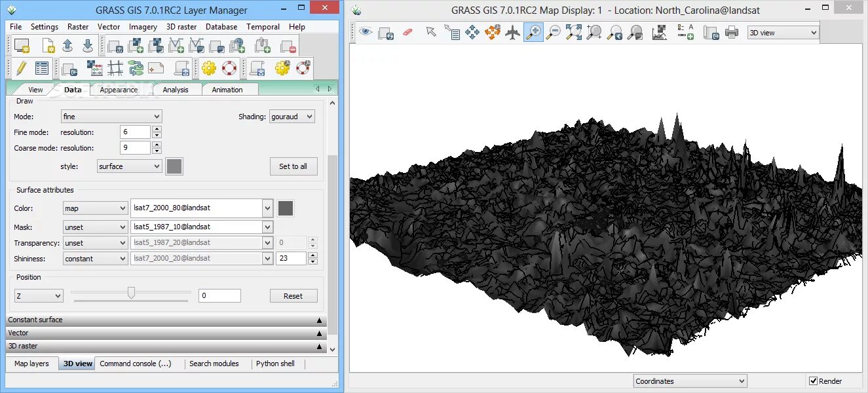Open the Shading gouraud dropdown
Screen dimensions: 868x393
click(292, 117)
